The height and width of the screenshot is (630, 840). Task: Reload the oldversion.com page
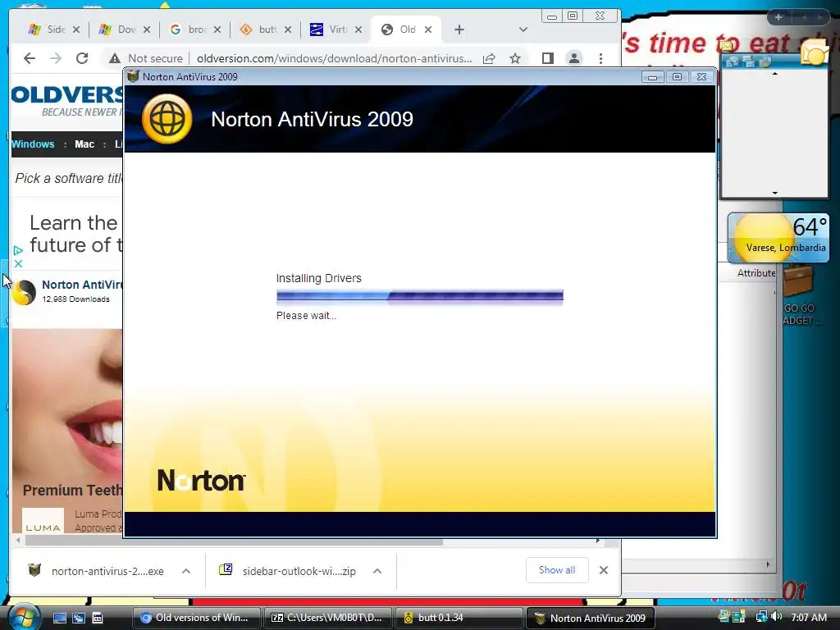[x=82, y=58]
